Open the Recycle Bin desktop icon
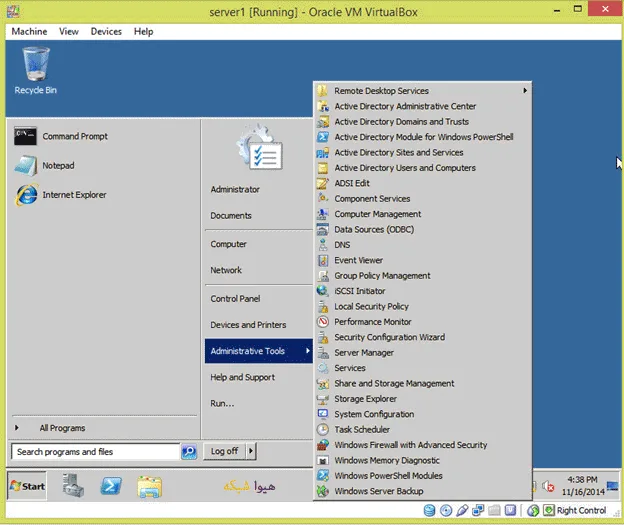 [36, 71]
